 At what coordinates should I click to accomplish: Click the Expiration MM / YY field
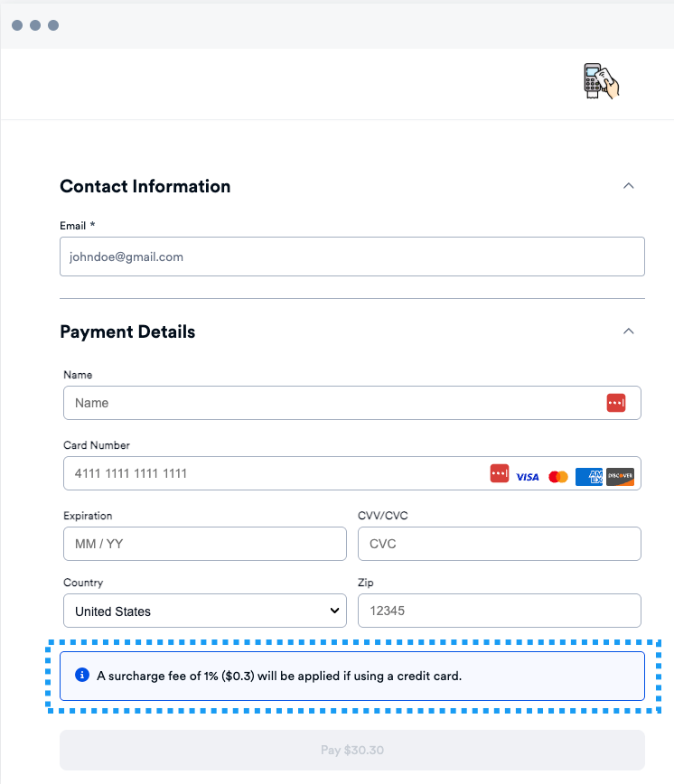[205, 544]
